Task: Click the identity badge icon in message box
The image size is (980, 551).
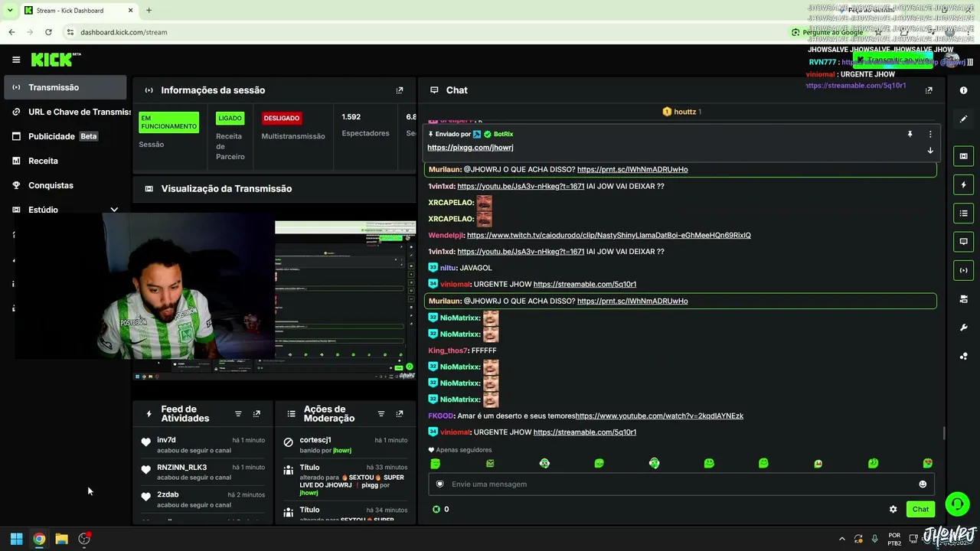Action: (439, 484)
